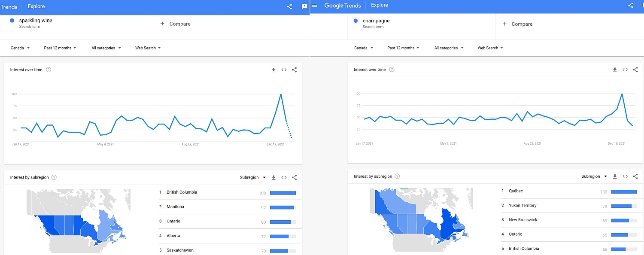Image resolution: width=644 pixels, height=255 pixels.
Task: Open Subregion dropdown in champagne subregion card
Action: pyautogui.click(x=594, y=176)
